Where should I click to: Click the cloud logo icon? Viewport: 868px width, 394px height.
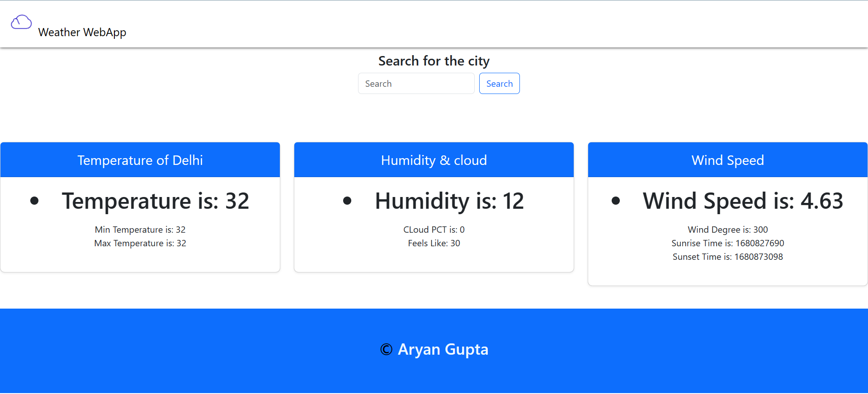21,21
